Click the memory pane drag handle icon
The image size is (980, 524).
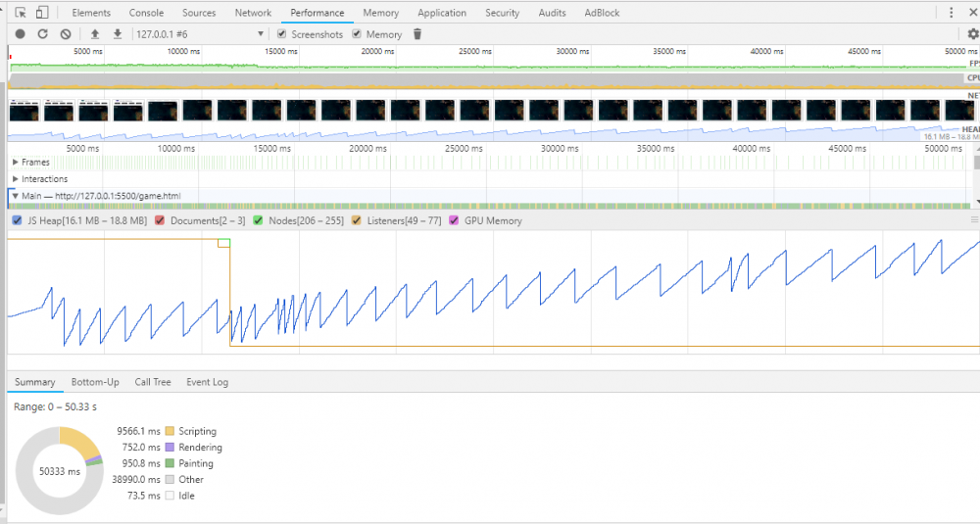(974, 220)
